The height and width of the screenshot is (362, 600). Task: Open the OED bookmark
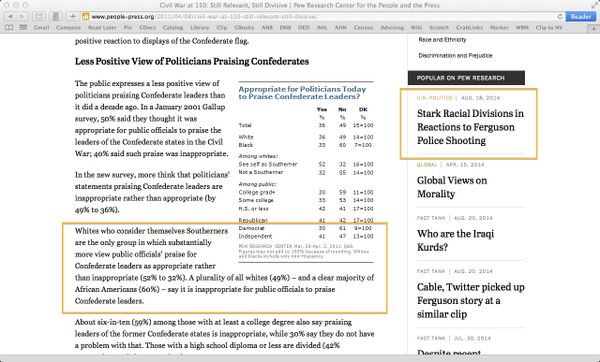point(304,28)
